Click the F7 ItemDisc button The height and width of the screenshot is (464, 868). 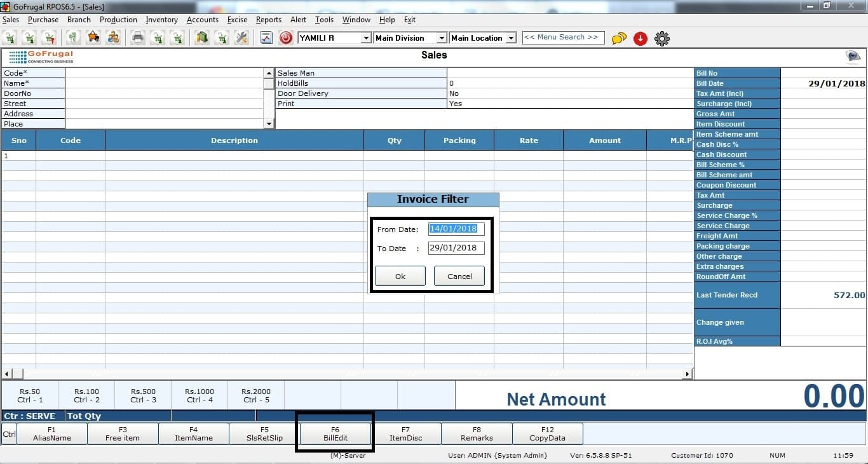[406, 433]
